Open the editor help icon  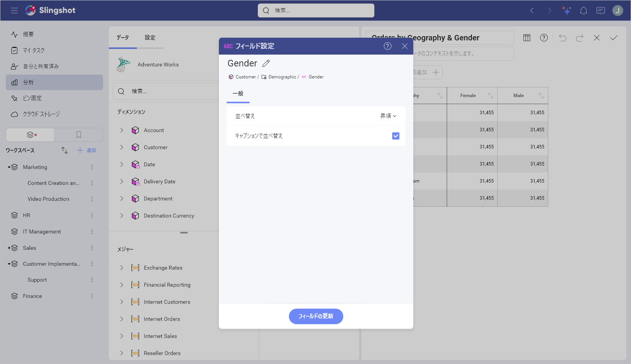(544, 38)
